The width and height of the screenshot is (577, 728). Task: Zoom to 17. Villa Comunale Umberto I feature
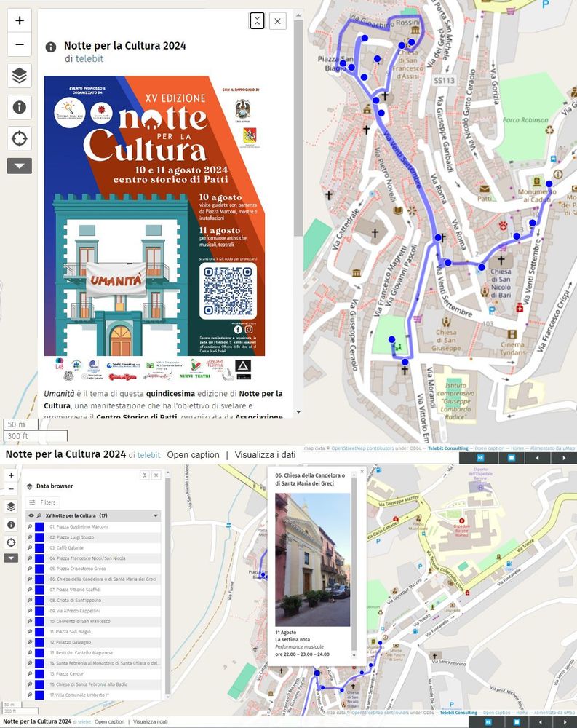coord(30,695)
